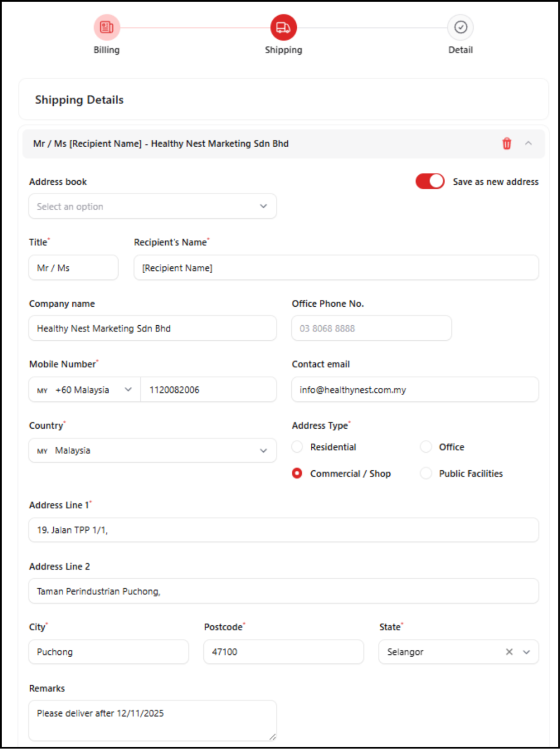Viewport: 560px width, 754px height.
Task: Click the Title field with Mr / Ms
Action: pyautogui.click(x=73, y=268)
